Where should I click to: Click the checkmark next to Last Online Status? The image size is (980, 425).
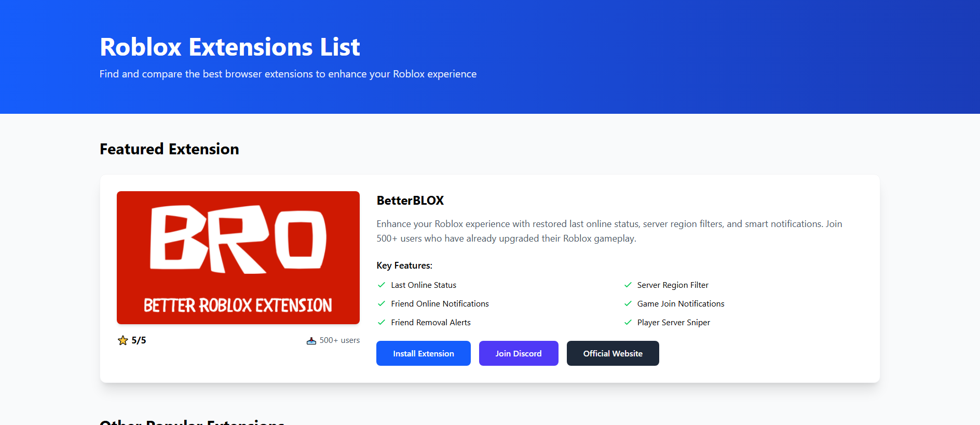(x=382, y=285)
